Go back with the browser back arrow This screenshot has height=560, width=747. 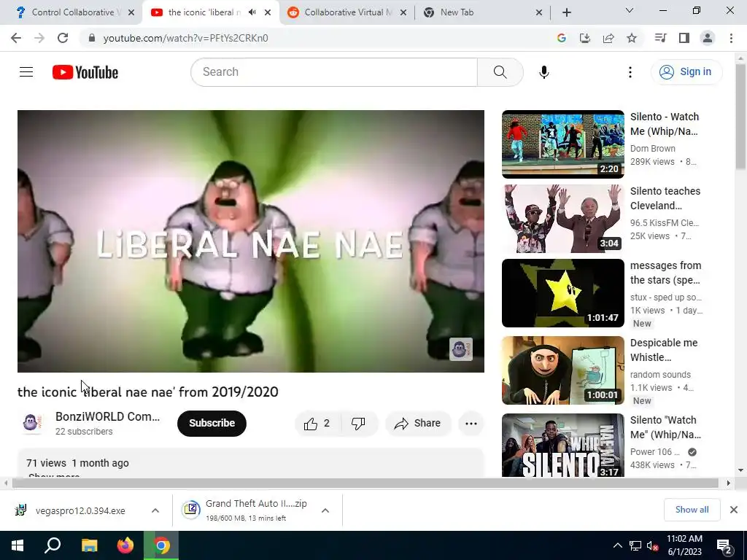16,38
